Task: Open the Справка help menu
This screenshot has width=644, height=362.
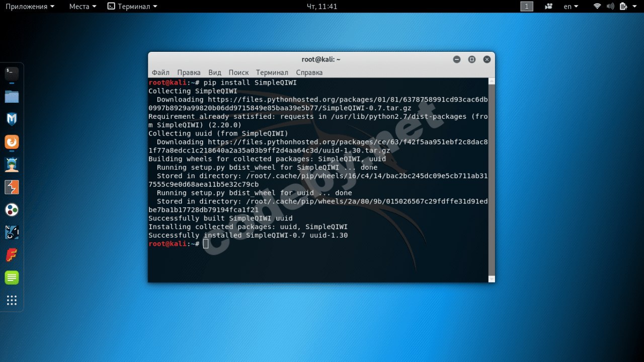Action: pyautogui.click(x=309, y=73)
